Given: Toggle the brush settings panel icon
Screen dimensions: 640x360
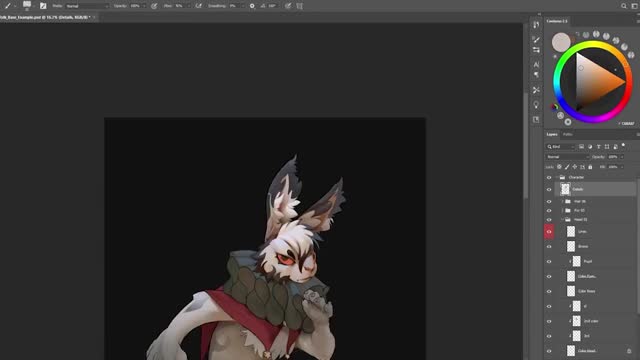Looking at the screenshot, I should 43,6.
